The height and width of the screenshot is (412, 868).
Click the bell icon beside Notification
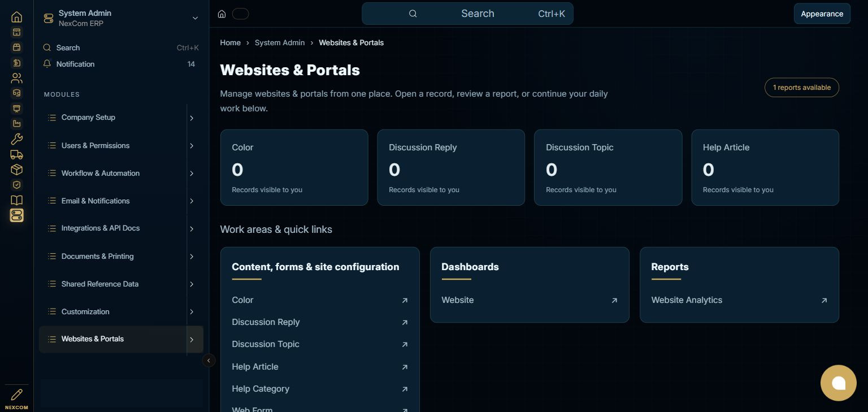coord(47,64)
